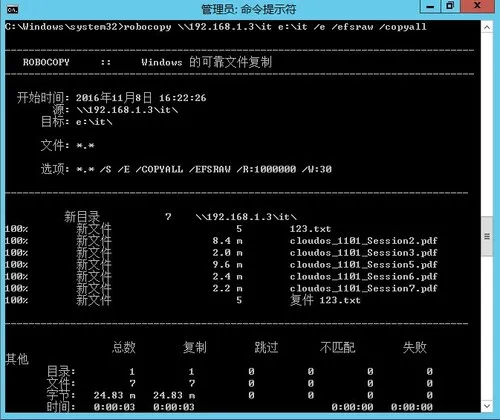The height and width of the screenshot is (420, 500).
Task: Click the '跳过' column header
Action: point(266,347)
